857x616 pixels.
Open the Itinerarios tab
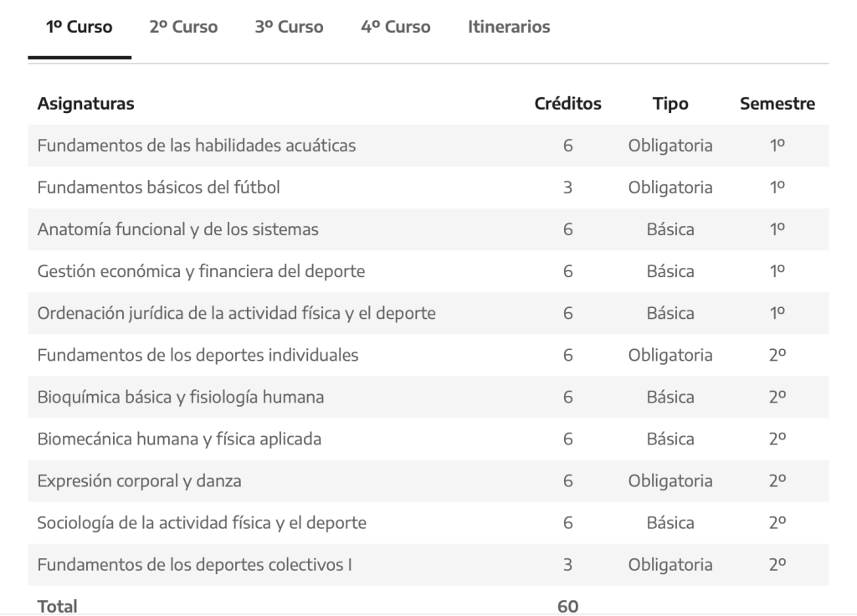(x=509, y=27)
